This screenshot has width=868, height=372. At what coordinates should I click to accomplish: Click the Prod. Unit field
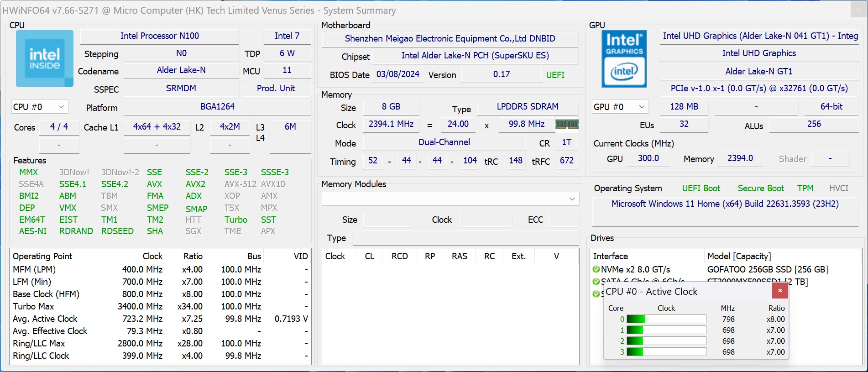(x=276, y=89)
